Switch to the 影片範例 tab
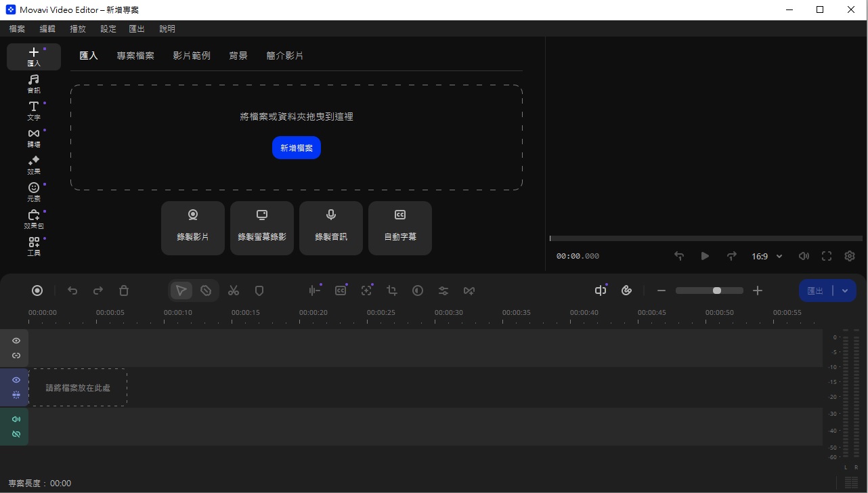This screenshot has width=868, height=493. tap(192, 56)
